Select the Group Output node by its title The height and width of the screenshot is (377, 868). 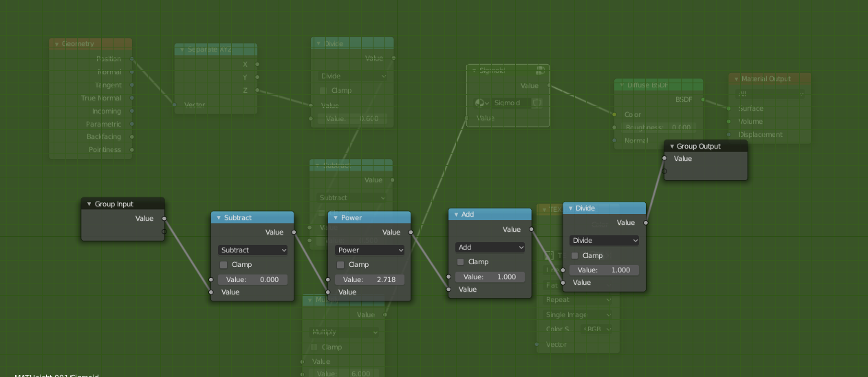[x=699, y=147]
